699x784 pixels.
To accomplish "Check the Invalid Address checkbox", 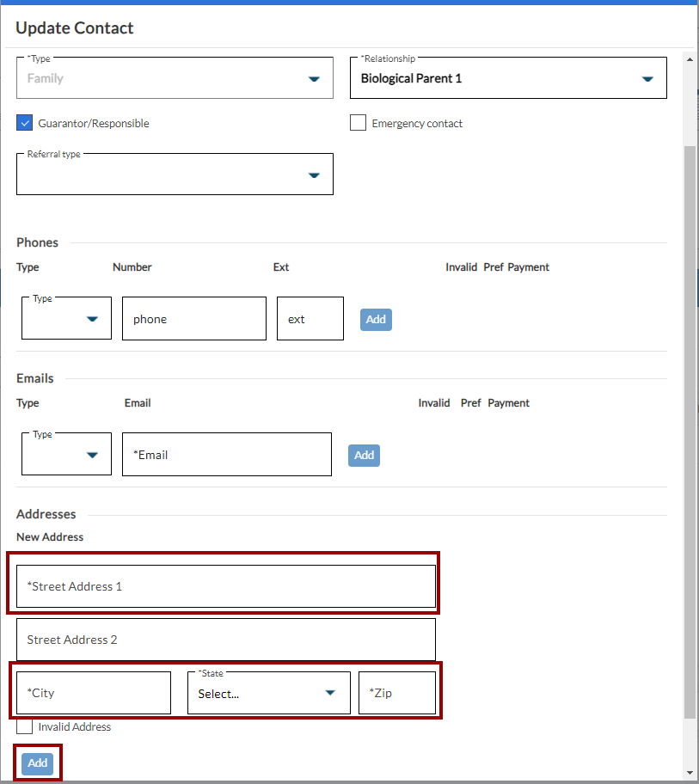I will pyautogui.click(x=25, y=726).
